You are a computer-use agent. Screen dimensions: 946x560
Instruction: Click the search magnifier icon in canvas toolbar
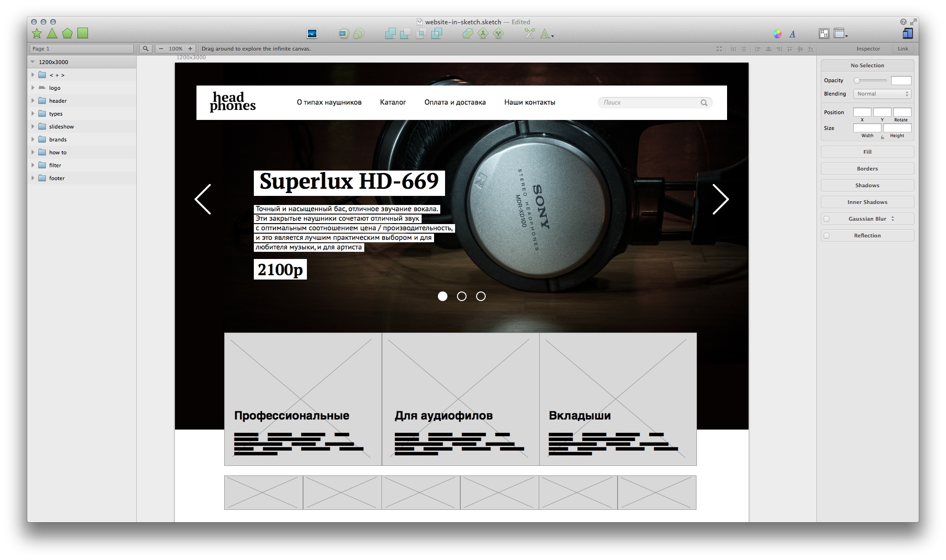(146, 49)
